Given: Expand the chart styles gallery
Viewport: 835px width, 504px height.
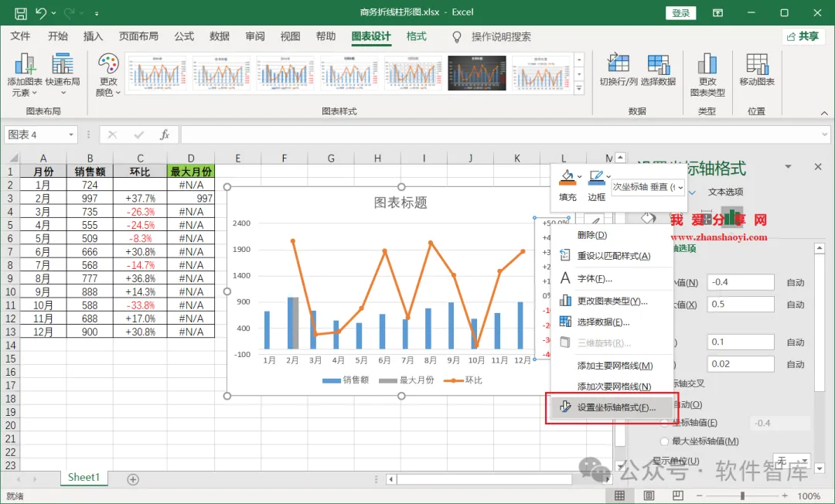Looking at the screenshot, I should pyautogui.click(x=579, y=88).
